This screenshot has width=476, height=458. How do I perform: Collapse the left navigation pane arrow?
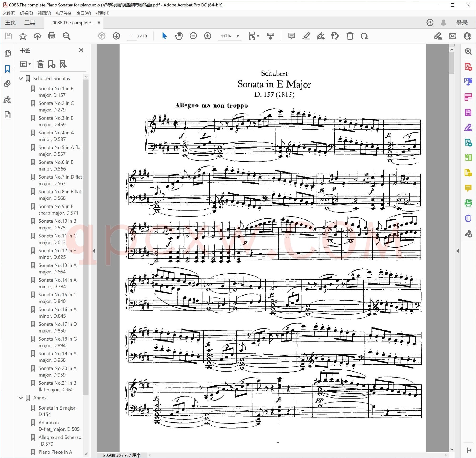point(94,251)
